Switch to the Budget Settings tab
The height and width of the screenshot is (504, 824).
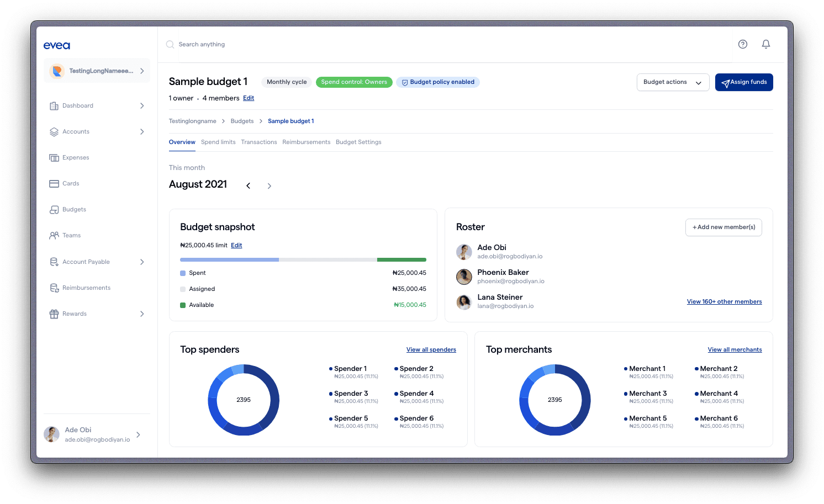pos(358,142)
